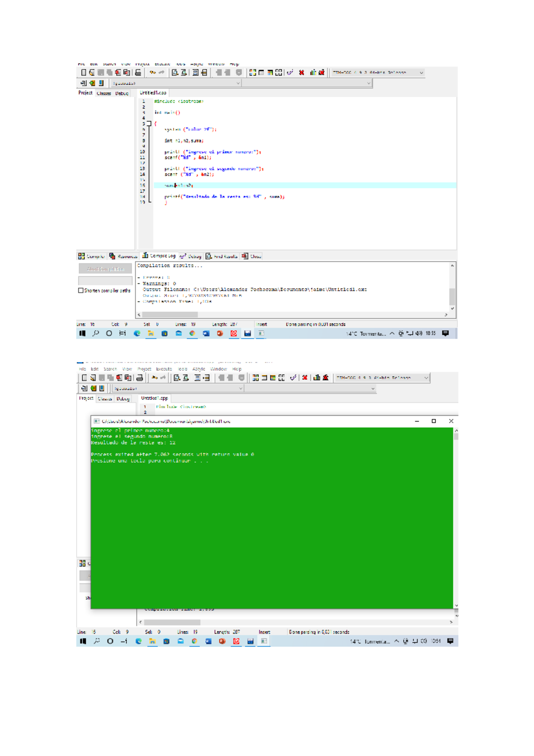Viewport: 534px width, 756px height.
Task: Open the Windows Start button in the lower taskbar
Action: pos(83,641)
